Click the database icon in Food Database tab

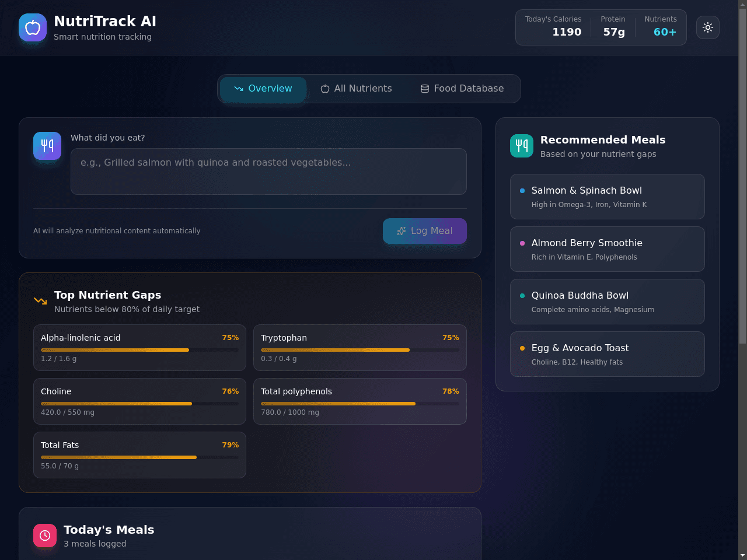(x=425, y=89)
